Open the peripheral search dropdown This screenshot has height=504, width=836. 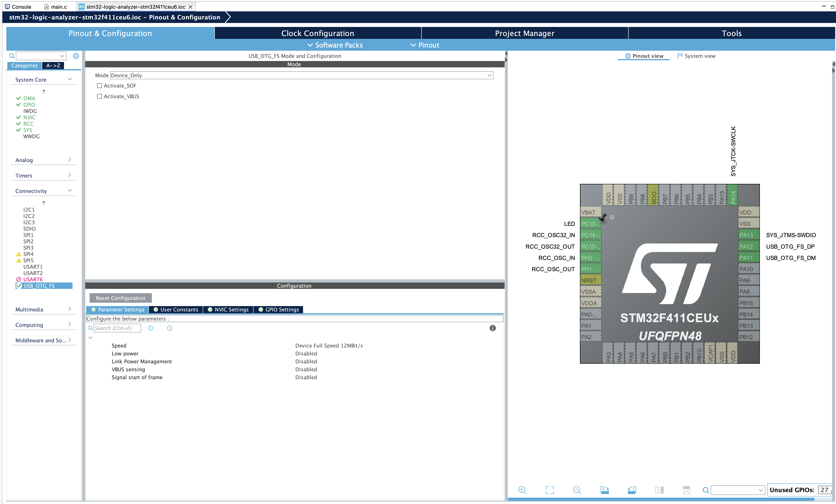(x=62, y=56)
